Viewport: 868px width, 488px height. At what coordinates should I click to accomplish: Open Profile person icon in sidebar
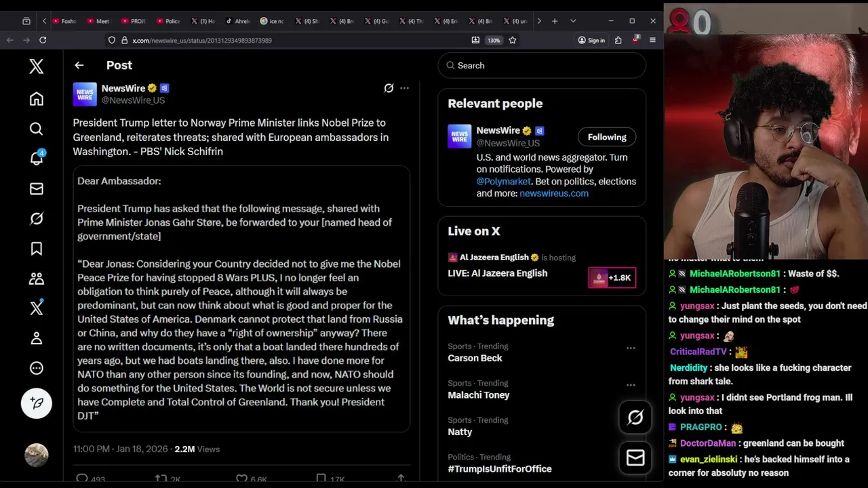[37, 338]
